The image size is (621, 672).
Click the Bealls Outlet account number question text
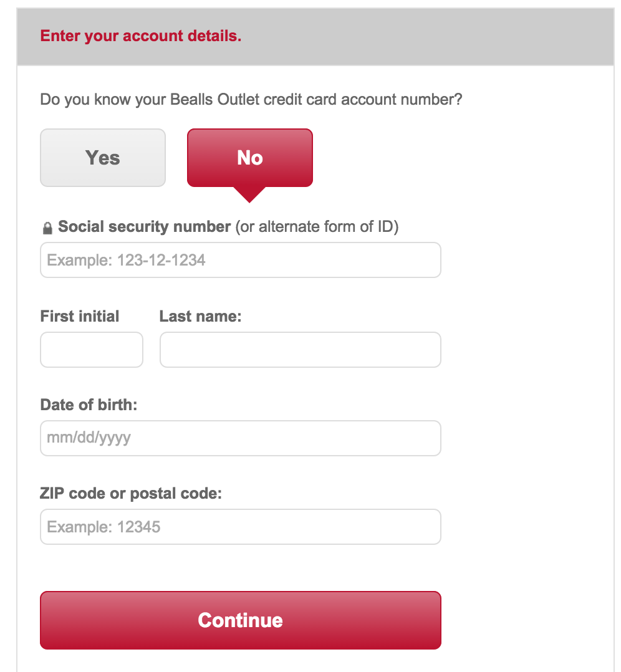[x=251, y=100]
